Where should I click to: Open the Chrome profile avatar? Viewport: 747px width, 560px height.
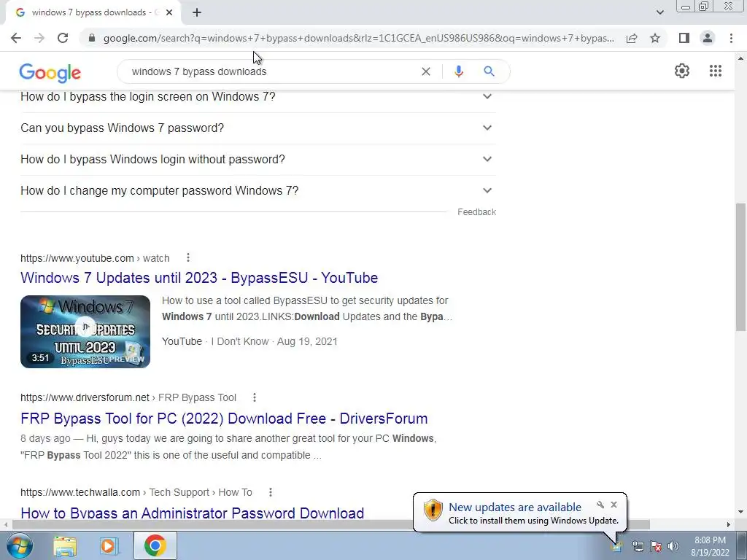[708, 38]
